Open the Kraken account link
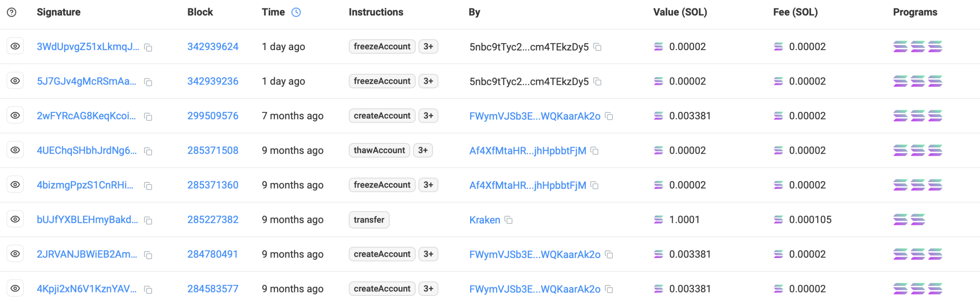 pyautogui.click(x=485, y=220)
